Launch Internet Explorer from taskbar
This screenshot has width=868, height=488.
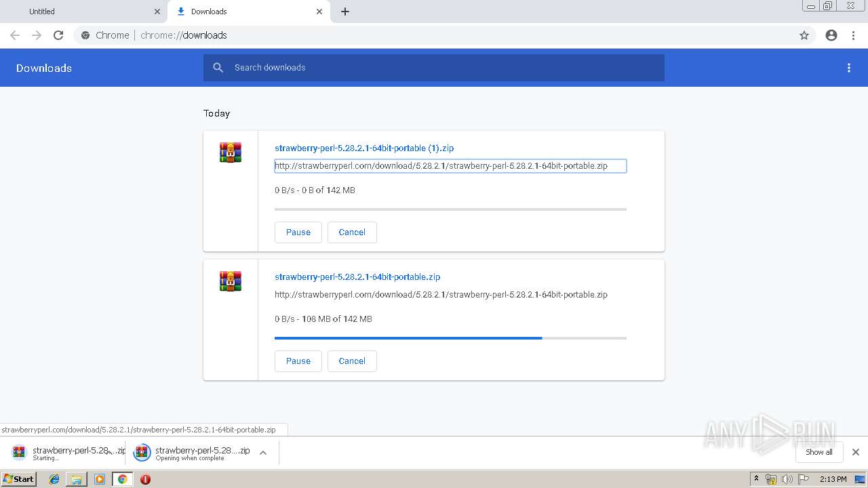point(54,479)
